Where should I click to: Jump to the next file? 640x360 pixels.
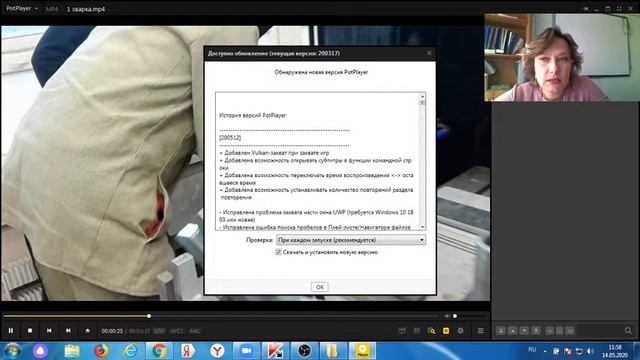point(68,331)
